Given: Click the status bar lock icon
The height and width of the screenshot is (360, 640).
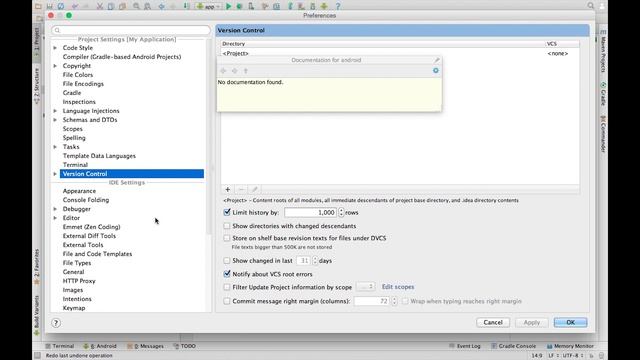Looking at the screenshot, I should (592, 356).
